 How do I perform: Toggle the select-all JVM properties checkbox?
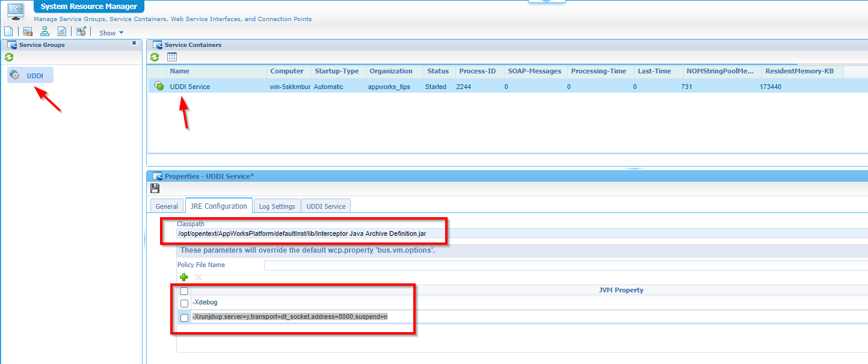point(185,291)
